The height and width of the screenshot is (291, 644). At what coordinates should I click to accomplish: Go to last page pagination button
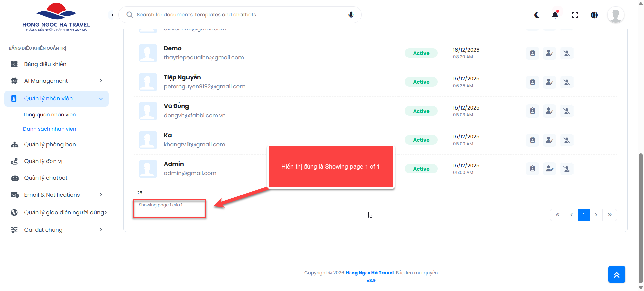tap(610, 215)
